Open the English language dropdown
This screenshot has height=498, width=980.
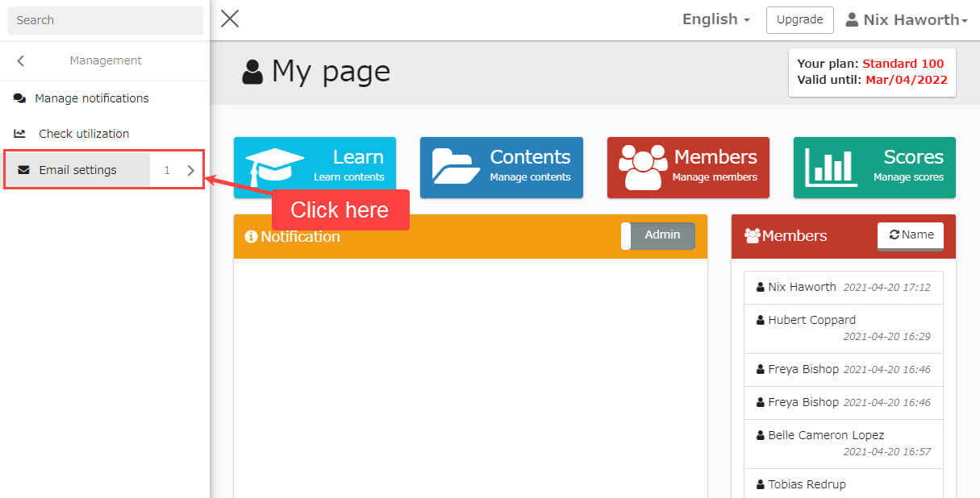(716, 19)
